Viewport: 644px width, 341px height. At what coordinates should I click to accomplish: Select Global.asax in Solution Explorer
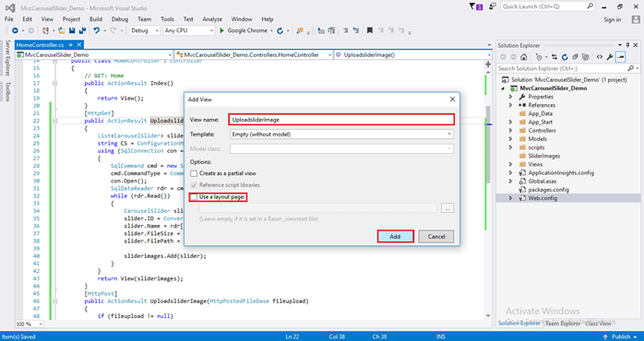click(543, 182)
